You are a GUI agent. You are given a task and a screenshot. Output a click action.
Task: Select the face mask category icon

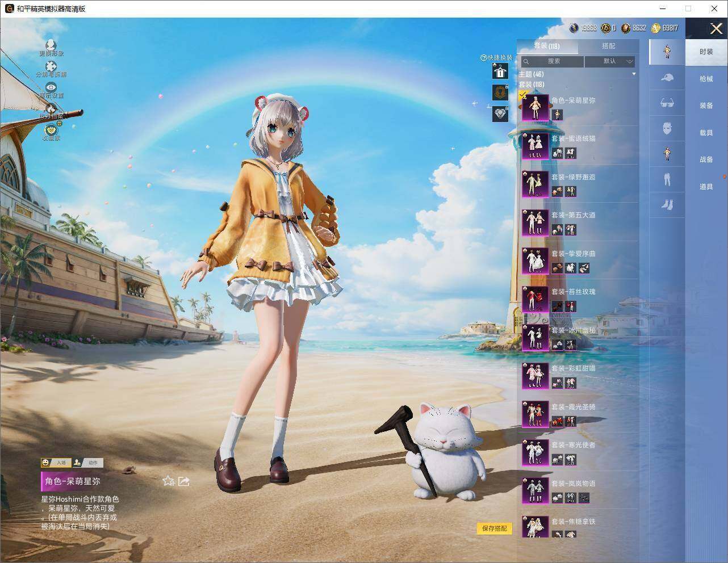click(667, 128)
